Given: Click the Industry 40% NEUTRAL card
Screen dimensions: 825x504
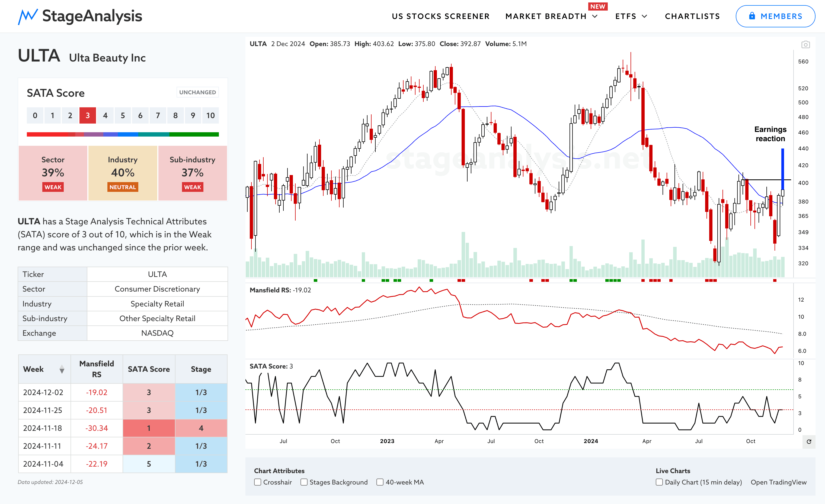Looking at the screenshot, I should click(123, 173).
